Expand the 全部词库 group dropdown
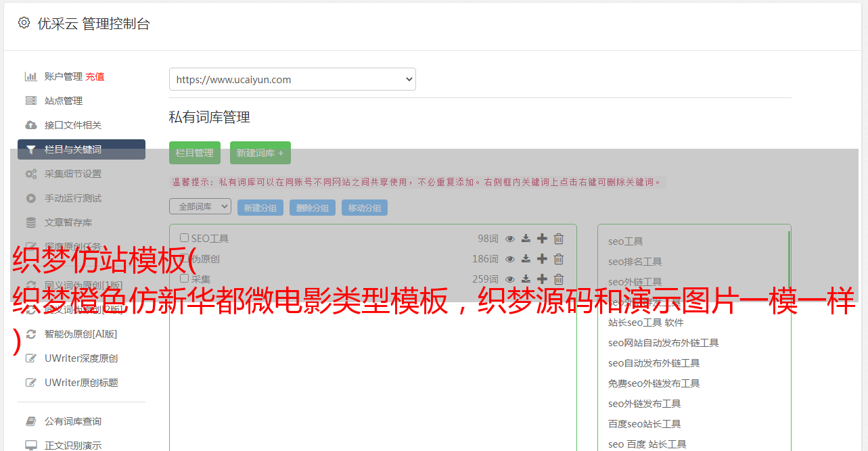The image size is (868, 451). click(200, 206)
